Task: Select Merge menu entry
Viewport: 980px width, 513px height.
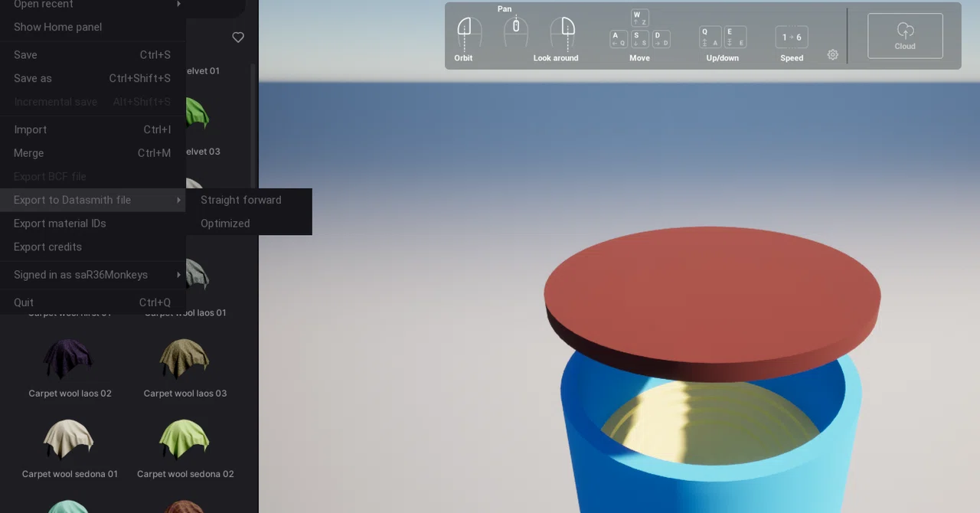Action: (93, 153)
